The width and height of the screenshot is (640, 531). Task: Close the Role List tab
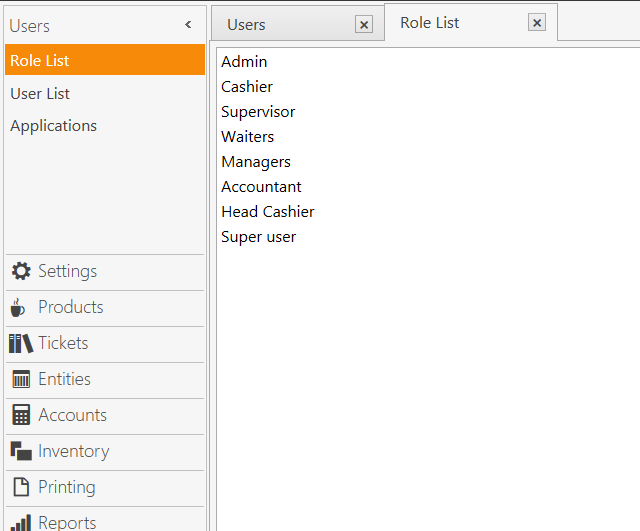537,22
